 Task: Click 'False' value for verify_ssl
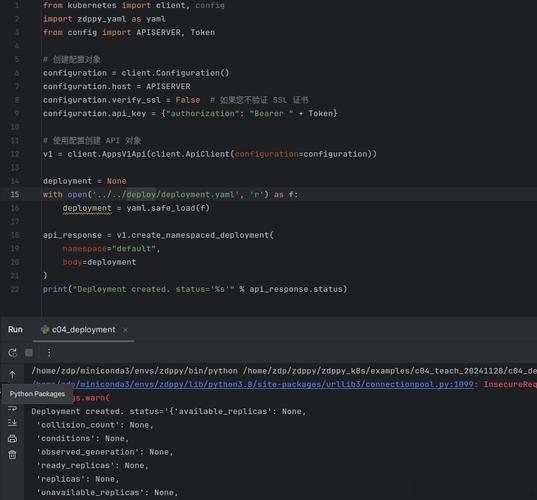point(188,100)
